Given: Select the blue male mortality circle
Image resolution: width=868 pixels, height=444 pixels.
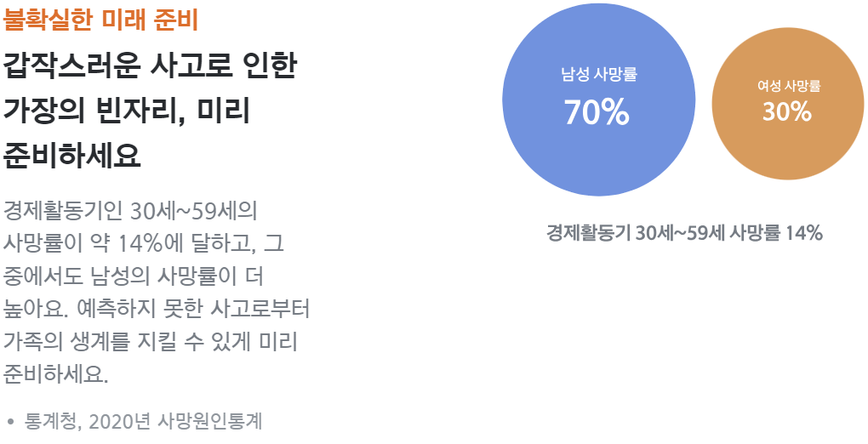Looking at the screenshot, I should 598,100.
